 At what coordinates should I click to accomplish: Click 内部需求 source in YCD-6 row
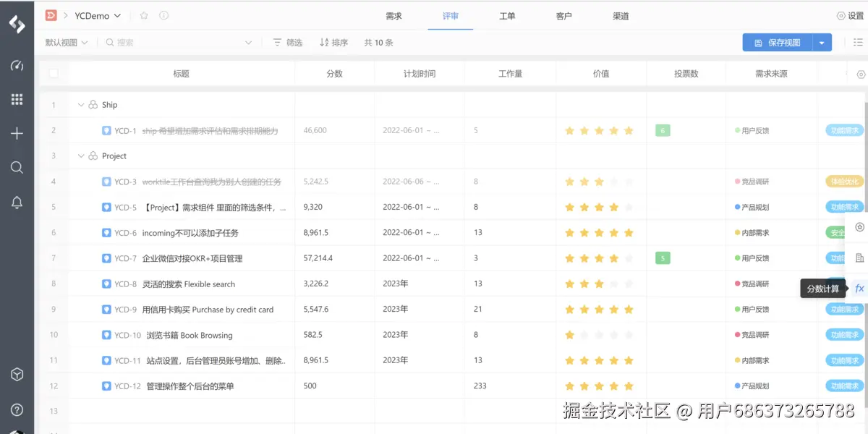(x=752, y=233)
